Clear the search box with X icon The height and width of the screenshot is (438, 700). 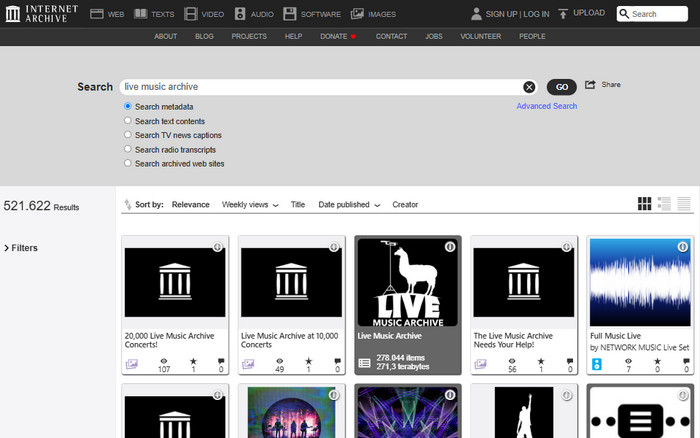[529, 87]
